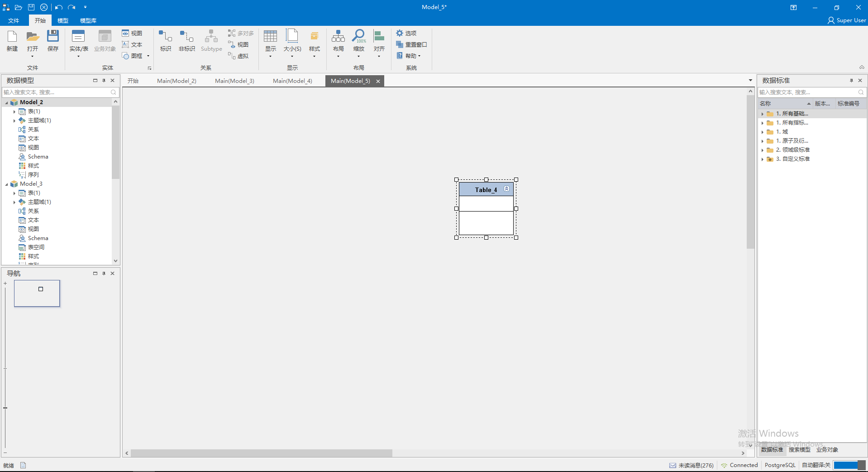
Task: Open the Main(Model_3) document tab
Action: [234, 81]
